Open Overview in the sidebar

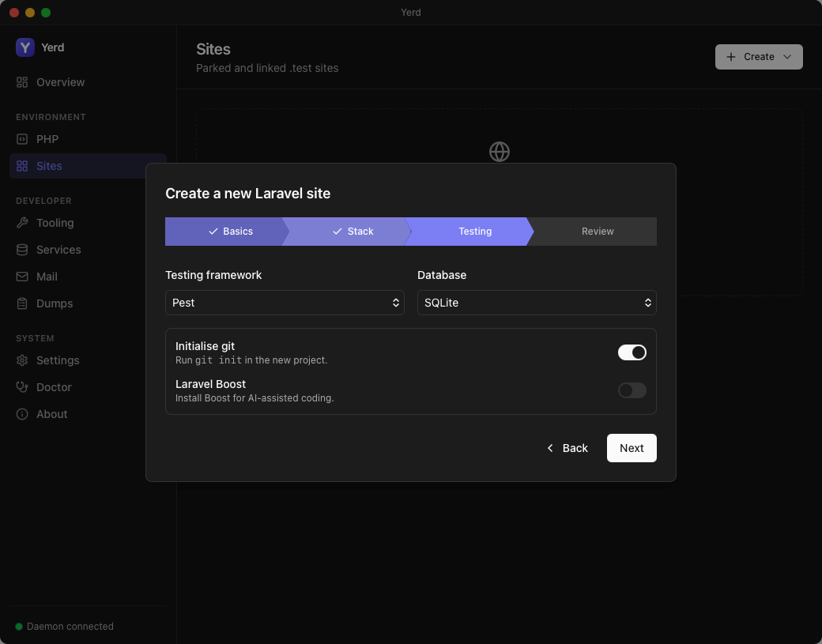pos(88,82)
